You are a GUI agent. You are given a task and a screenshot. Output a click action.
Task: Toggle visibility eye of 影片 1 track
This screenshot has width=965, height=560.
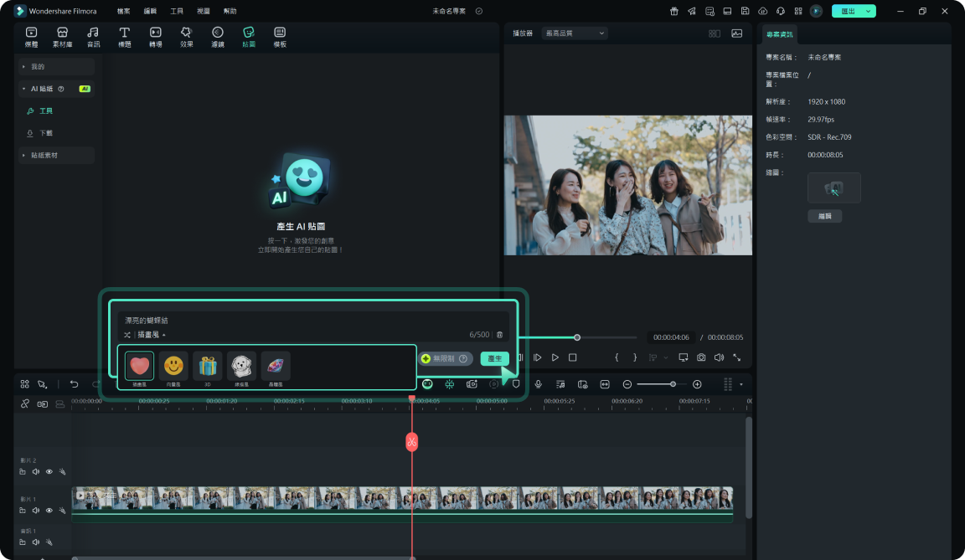[x=49, y=511]
